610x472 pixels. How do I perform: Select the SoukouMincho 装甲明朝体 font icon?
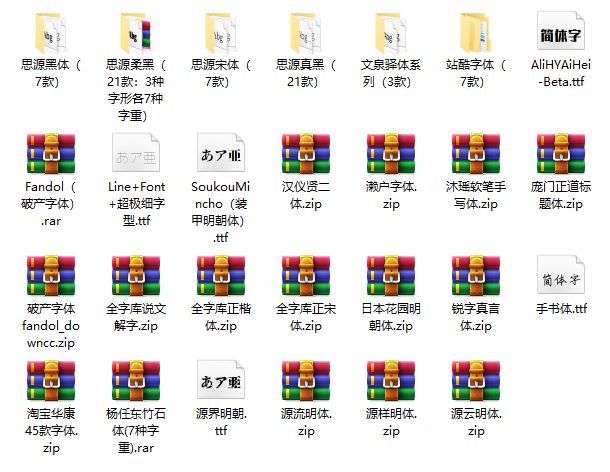[x=221, y=153]
